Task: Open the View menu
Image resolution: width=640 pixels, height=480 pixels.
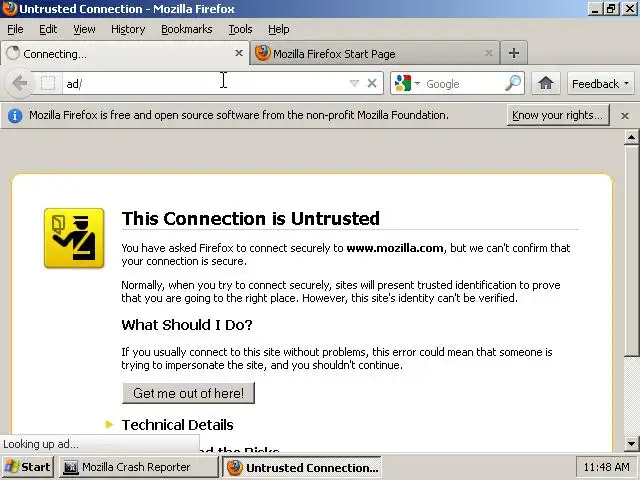Action: coord(84,29)
